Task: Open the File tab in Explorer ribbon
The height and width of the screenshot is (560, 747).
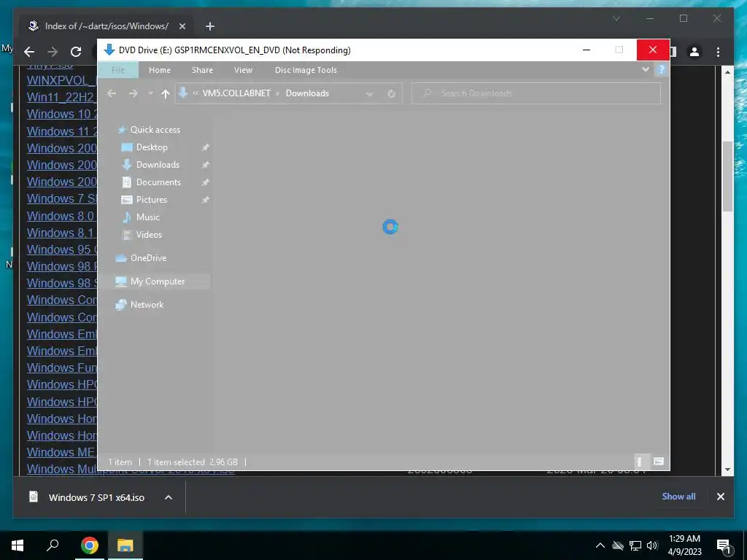Action: 118,70
